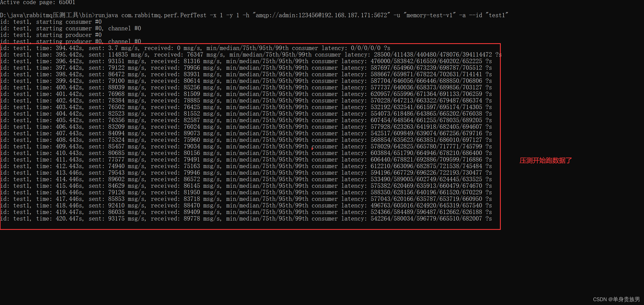Screen dimensions: 644x305
Task: Select the log row at time 394.442s
Action: point(195,48)
